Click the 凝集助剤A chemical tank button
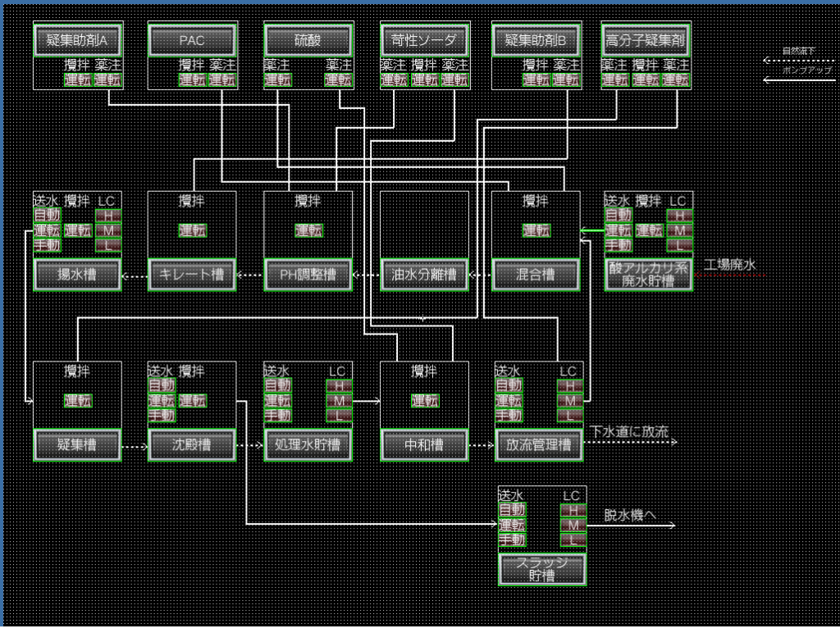This screenshot has height=628, width=840. point(78,40)
